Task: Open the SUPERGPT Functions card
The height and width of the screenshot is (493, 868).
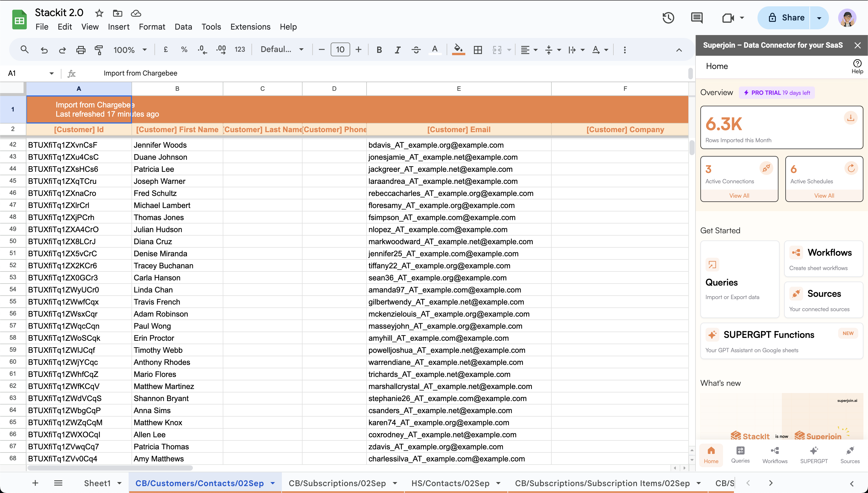Action: [x=782, y=341]
